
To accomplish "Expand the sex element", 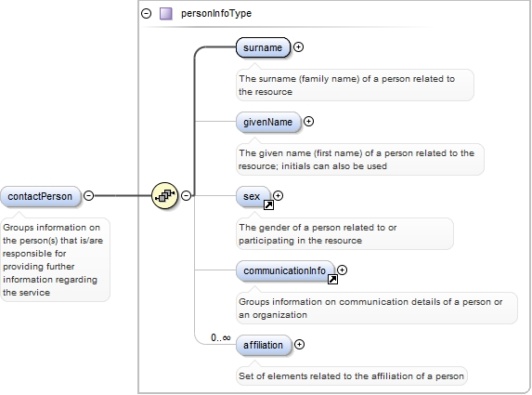I will (279, 195).
